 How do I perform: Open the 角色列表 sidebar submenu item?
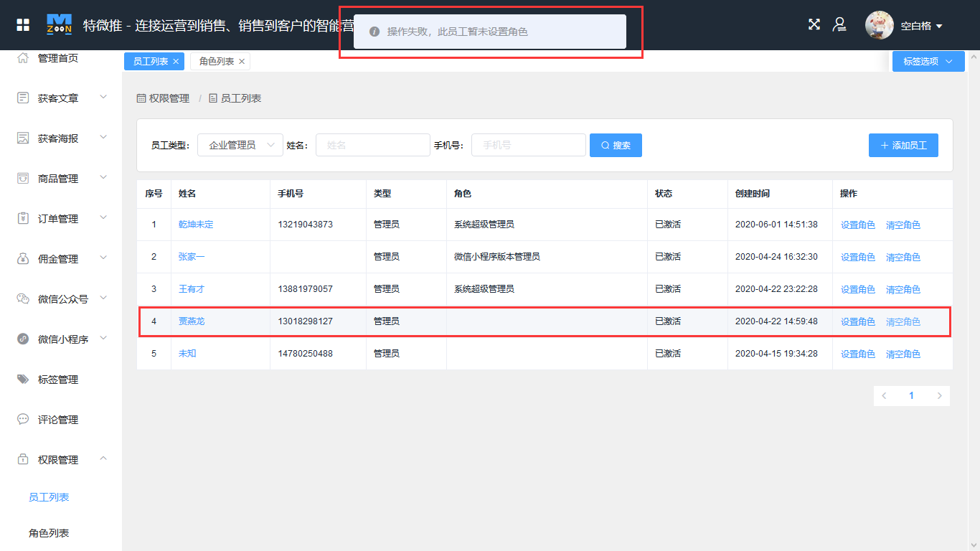pos(49,533)
